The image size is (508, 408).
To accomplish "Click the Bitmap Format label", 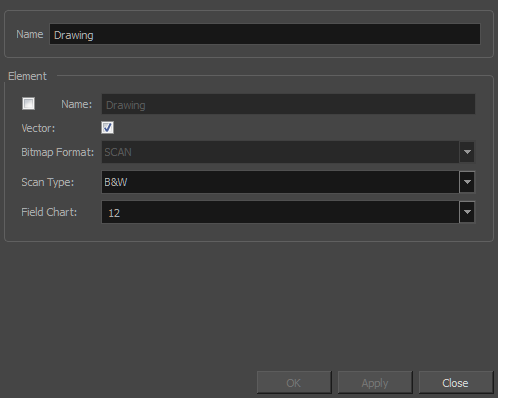I will [x=57, y=152].
